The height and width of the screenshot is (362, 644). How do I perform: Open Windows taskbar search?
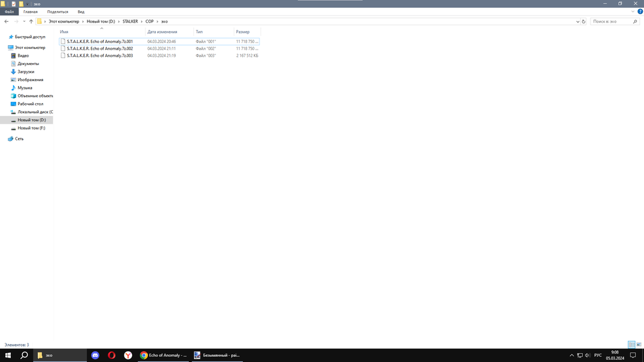[x=24, y=355]
